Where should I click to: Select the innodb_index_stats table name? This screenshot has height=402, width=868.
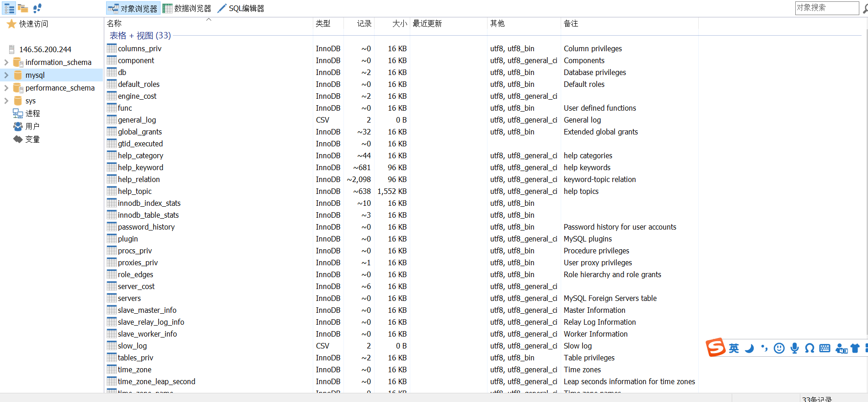tap(149, 203)
